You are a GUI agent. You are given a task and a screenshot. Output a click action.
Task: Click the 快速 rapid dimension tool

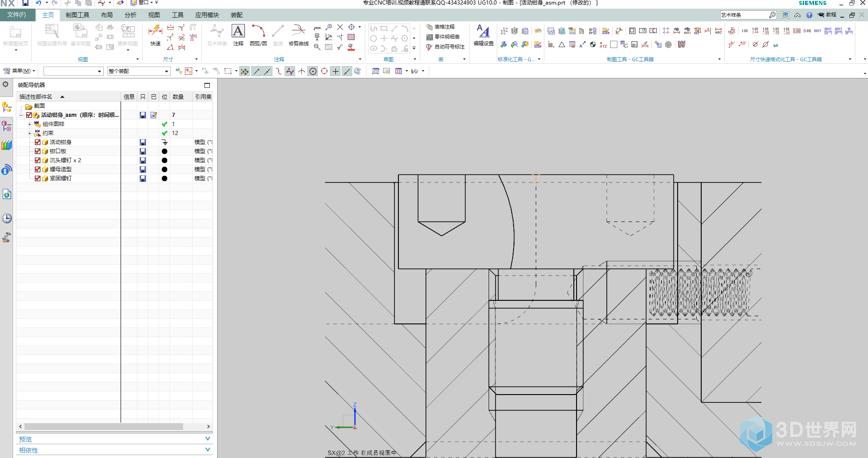155,35
